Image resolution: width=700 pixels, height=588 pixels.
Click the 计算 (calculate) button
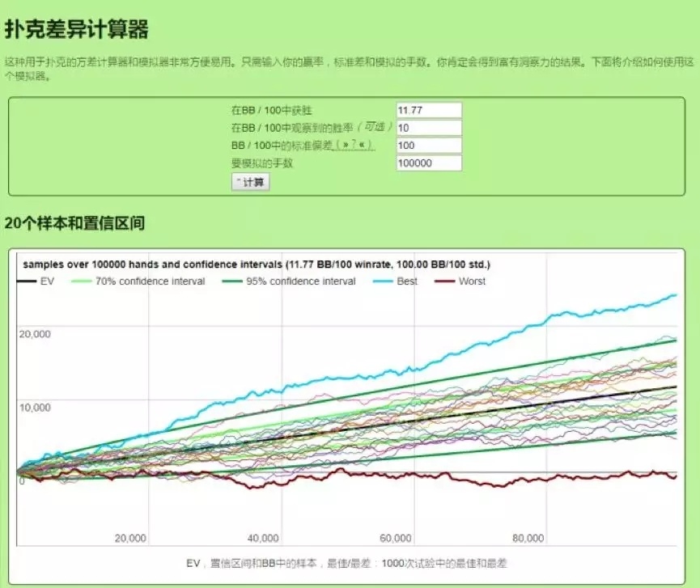pyautogui.click(x=251, y=182)
